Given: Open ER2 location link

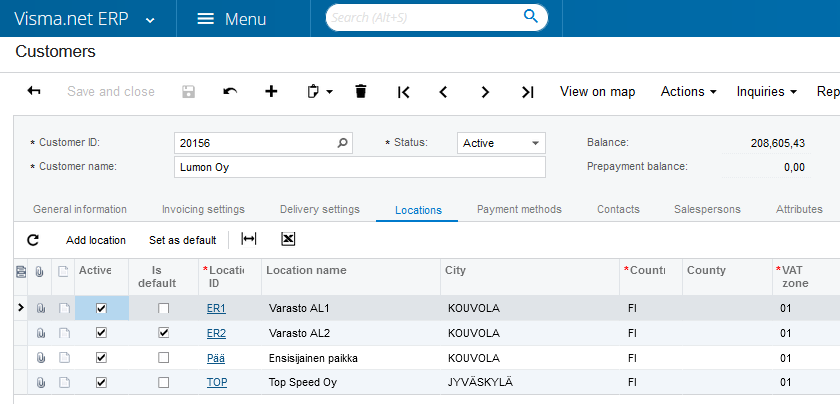Looking at the screenshot, I should 216,333.
